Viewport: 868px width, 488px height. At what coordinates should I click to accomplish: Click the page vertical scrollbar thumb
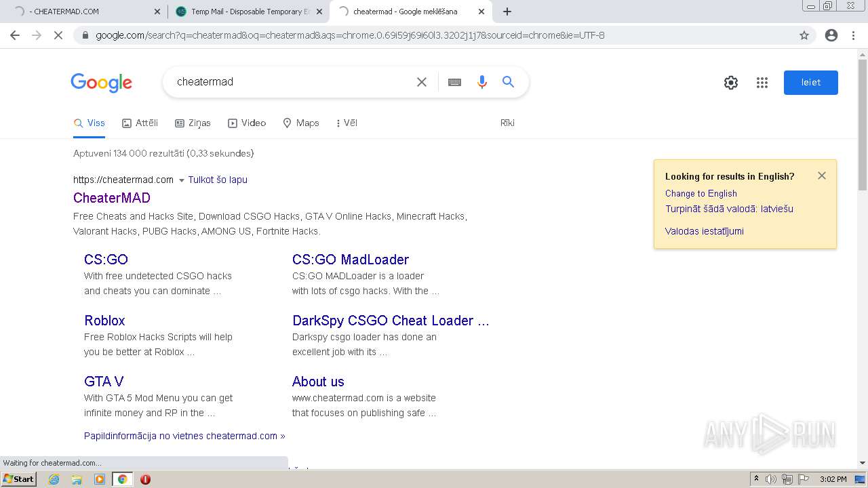[863, 125]
